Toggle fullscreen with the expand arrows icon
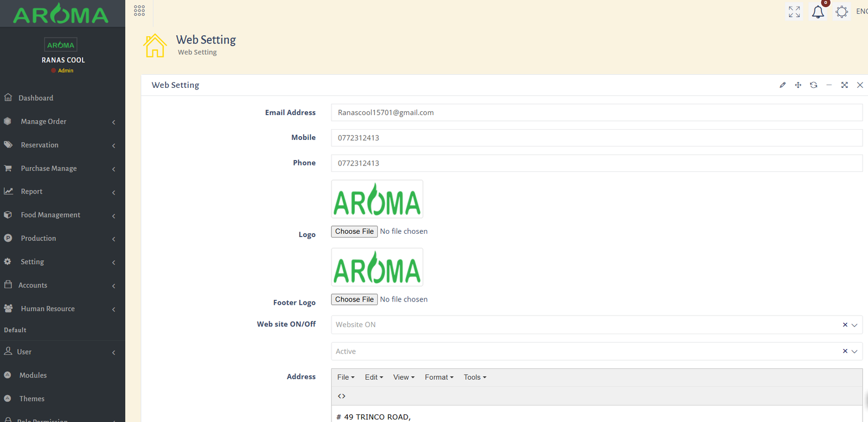The image size is (868, 422). coord(794,12)
